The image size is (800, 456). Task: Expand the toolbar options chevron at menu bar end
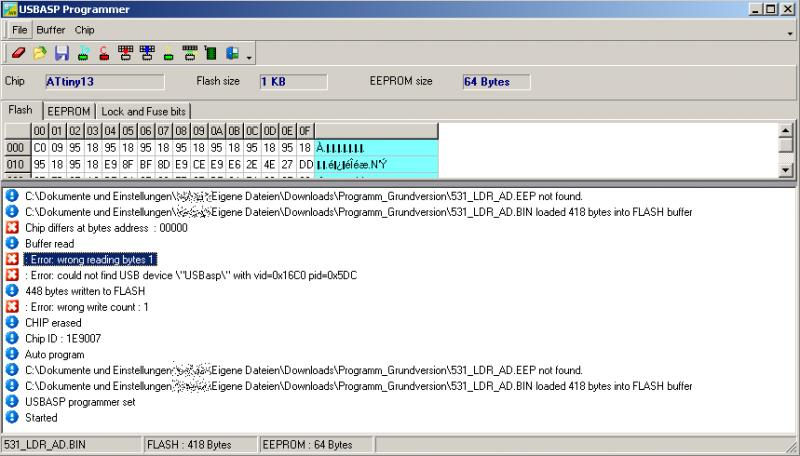(x=790, y=34)
